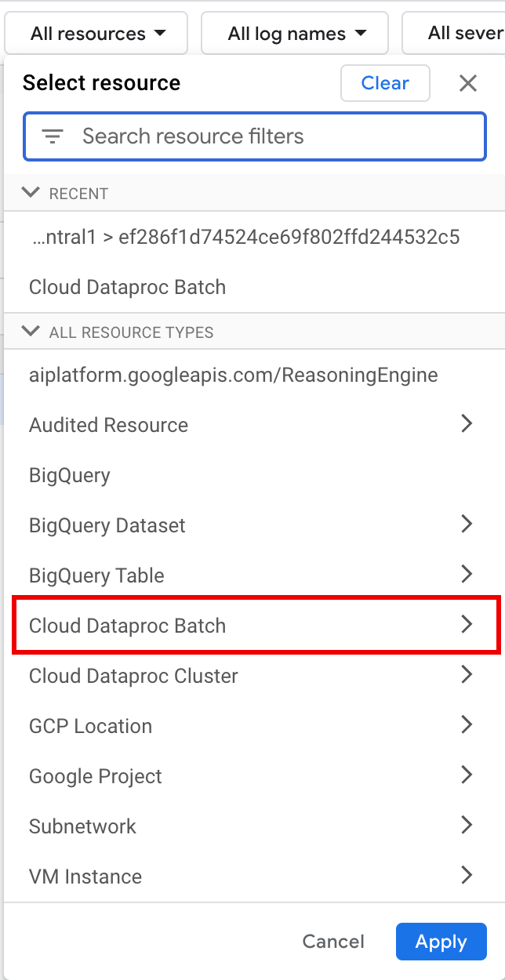505x980 pixels.
Task: Expand Cloud Dataproc Cluster chevron
Action: [x=467, y=675]
